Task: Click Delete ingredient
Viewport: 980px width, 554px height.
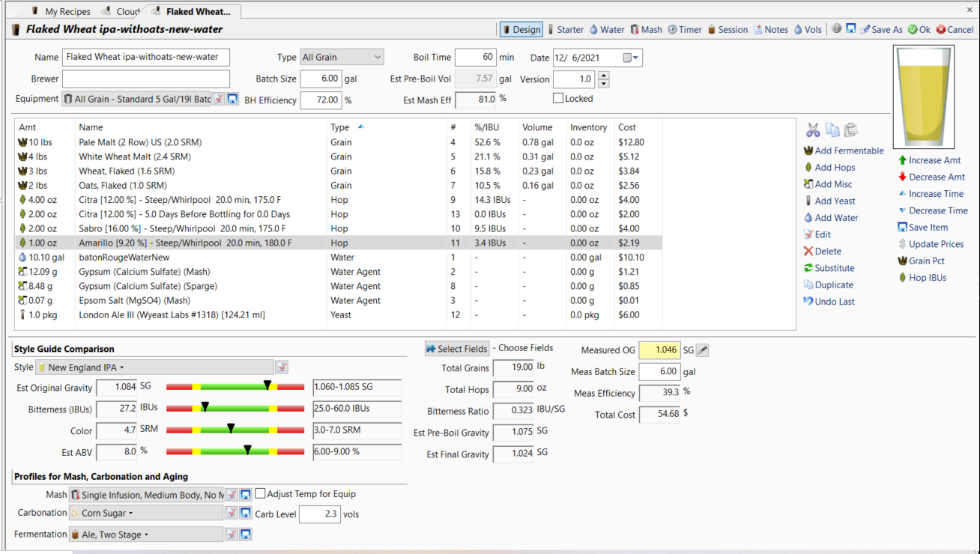Action: [822, 252]
